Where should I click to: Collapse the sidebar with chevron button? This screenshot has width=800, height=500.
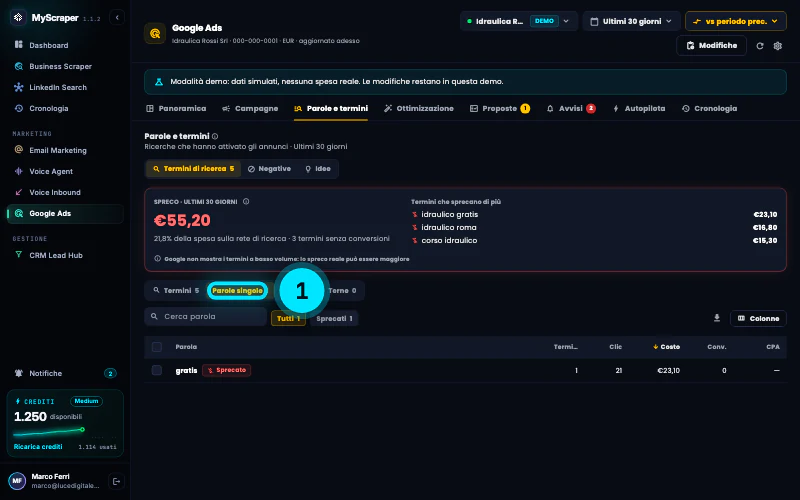click(x=117, y=17)
